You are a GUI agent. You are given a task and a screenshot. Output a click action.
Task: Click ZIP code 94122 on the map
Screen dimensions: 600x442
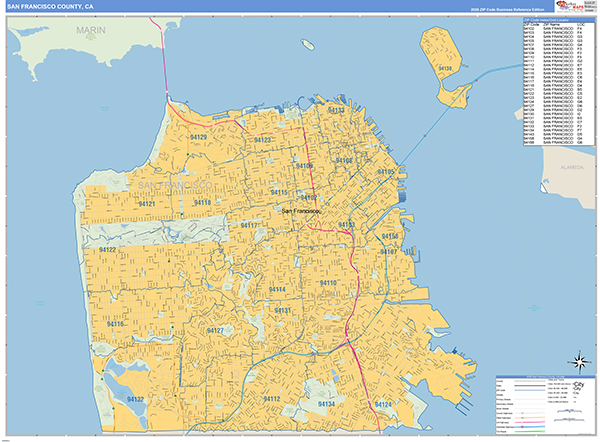[x=107, y=250]
